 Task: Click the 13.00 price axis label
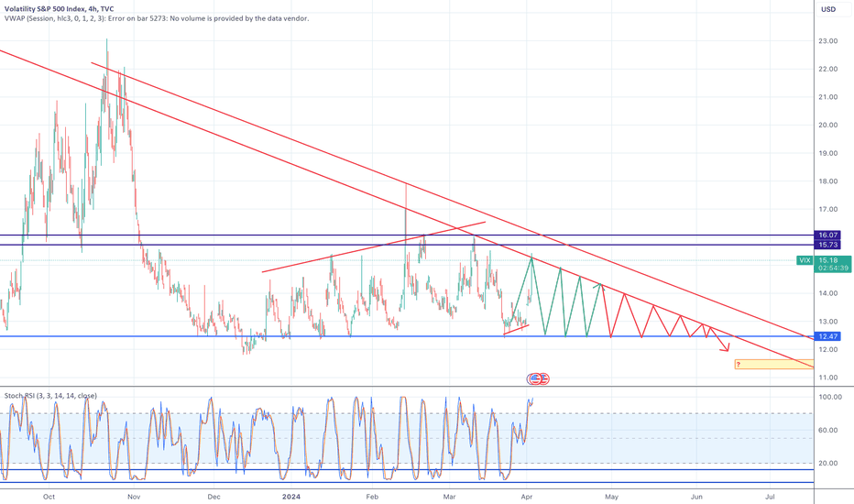point(827,322)
